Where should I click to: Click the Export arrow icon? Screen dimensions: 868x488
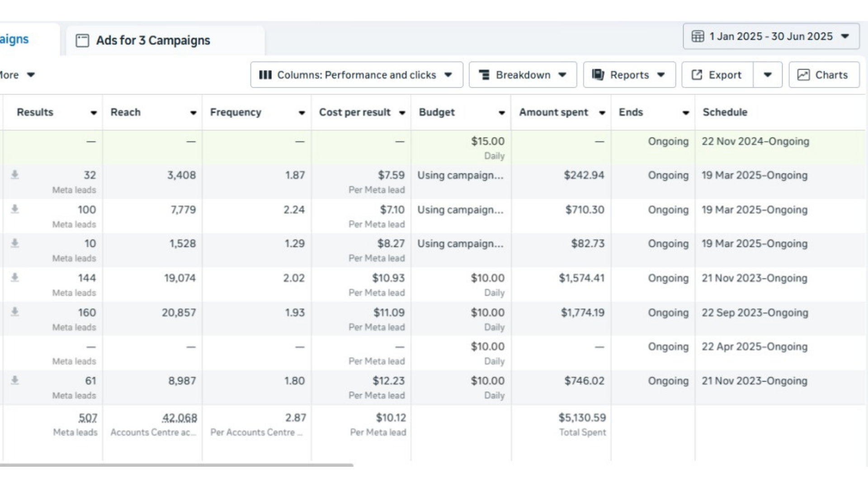click(x=697, y=75)
